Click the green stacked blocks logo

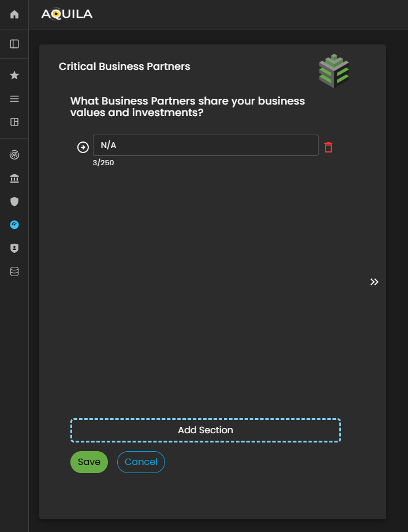click(x=334, y=71)
